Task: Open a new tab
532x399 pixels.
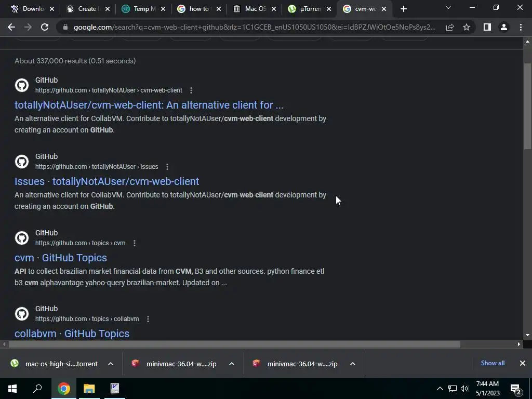Action: tap(403, 9)
